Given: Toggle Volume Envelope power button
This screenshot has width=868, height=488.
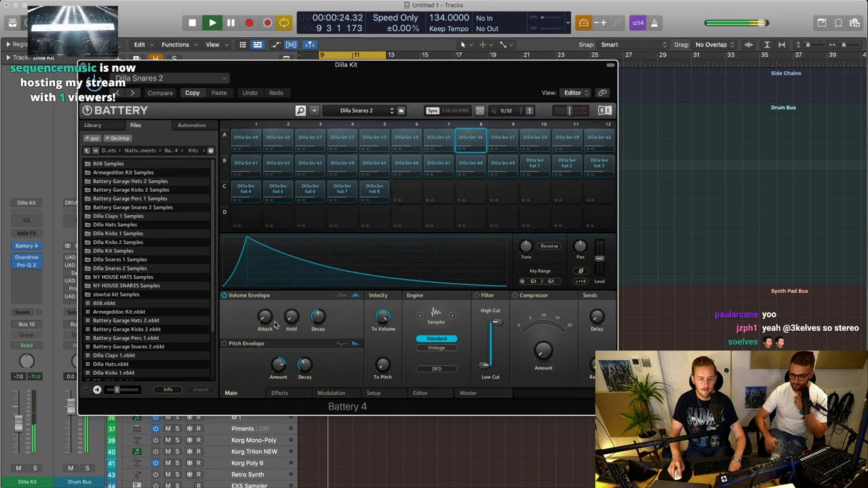Looking at the screenshot, I should 224,295.
